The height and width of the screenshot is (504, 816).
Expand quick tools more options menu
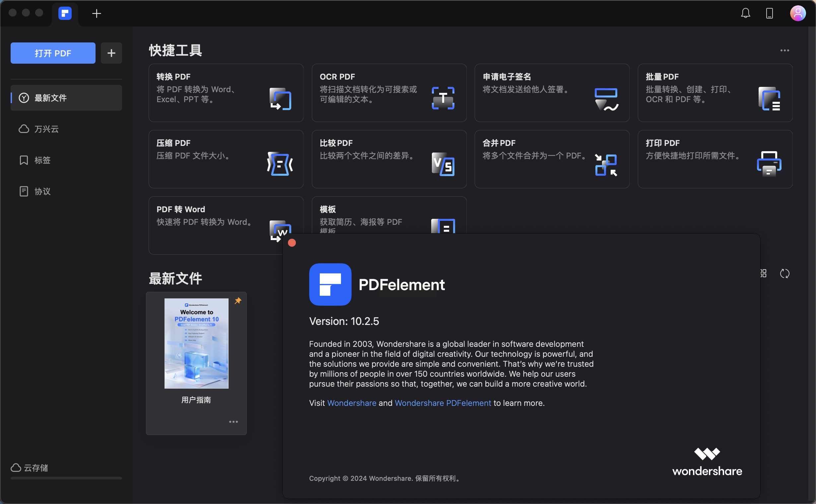(785, 50)
